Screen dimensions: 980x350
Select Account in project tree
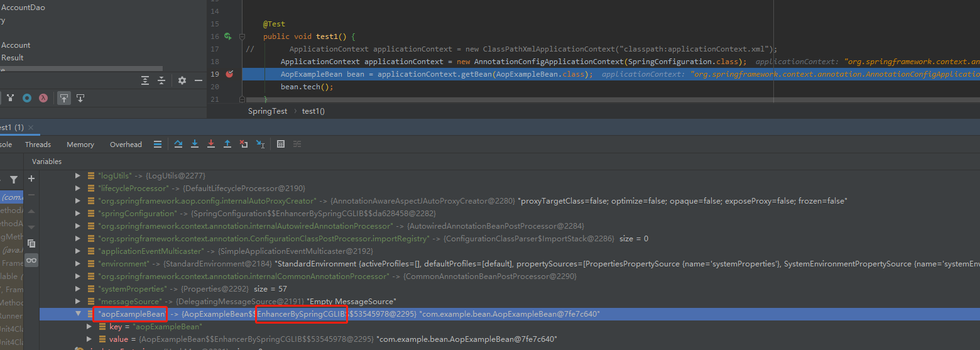(16, 45)
